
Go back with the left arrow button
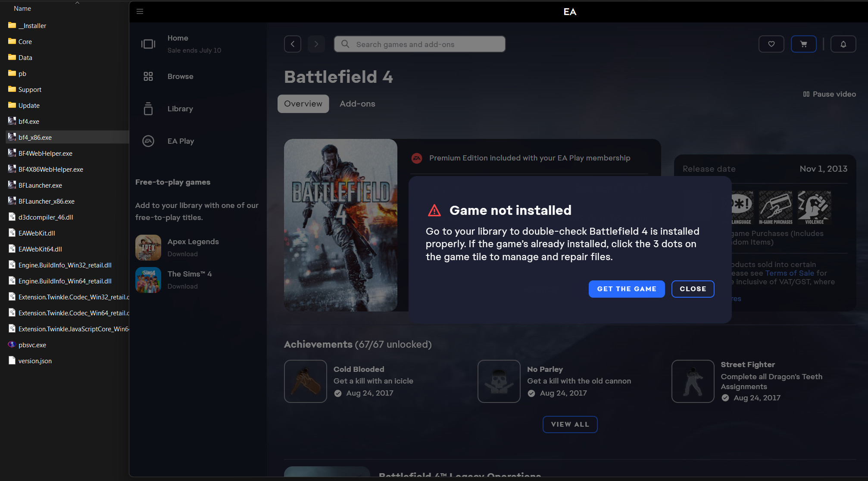click(x=293, y=44)
